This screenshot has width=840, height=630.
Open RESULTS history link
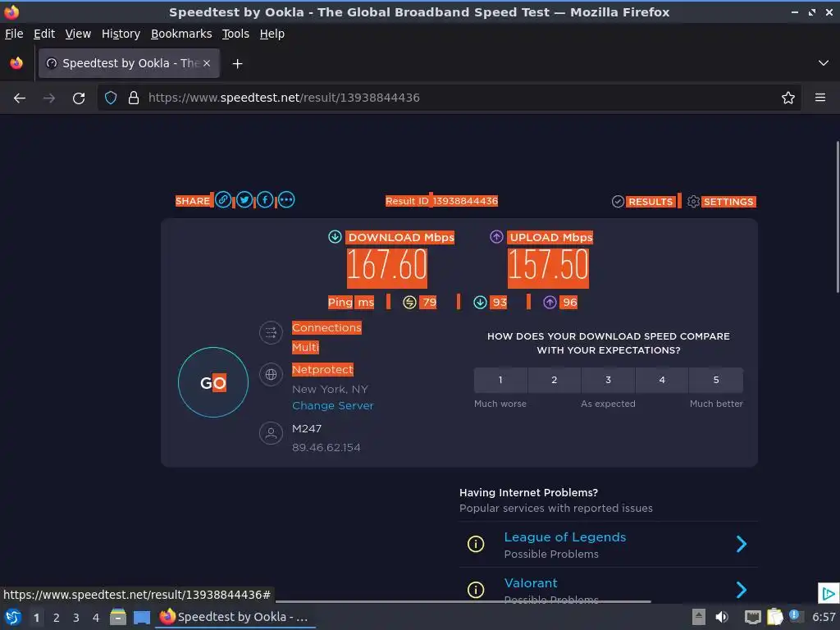[x=644, y=202]
